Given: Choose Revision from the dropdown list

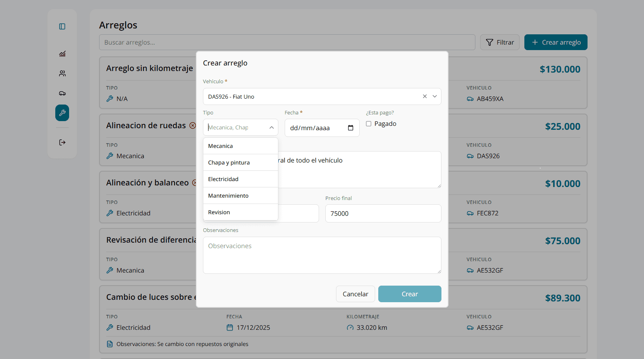Looking at the screenshot, I should click(240, 212).
